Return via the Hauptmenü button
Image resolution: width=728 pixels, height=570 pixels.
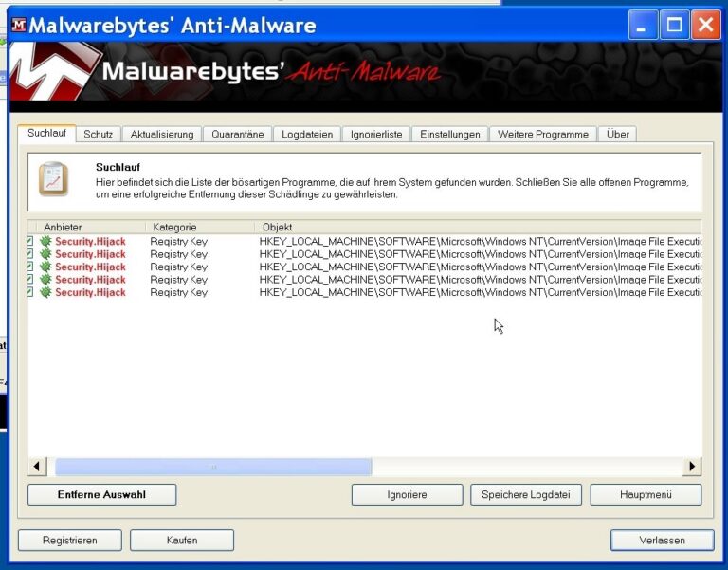click(646, 495)
